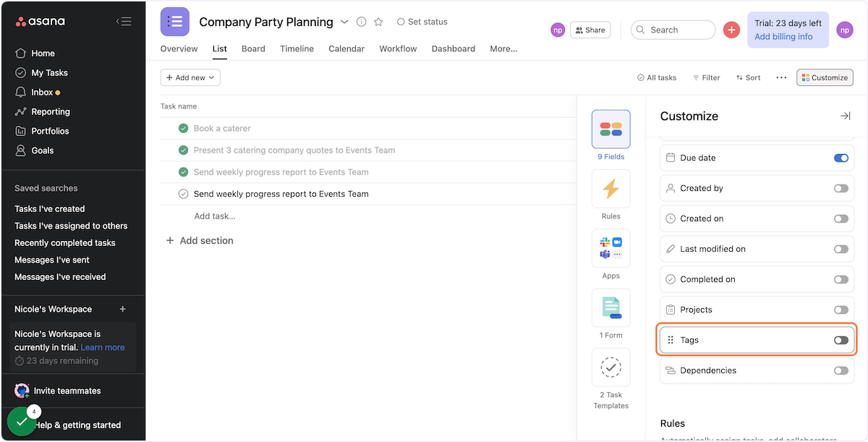868x442 pixels.
Task: Switch to the Board tab
Action: click(253, 48)
